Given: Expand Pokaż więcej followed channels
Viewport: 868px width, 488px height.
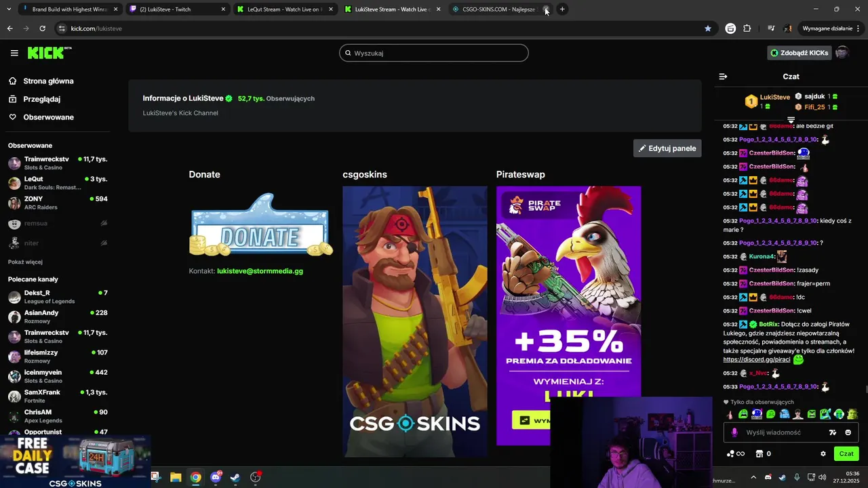Looking at the screenshot, I should 25,262.
